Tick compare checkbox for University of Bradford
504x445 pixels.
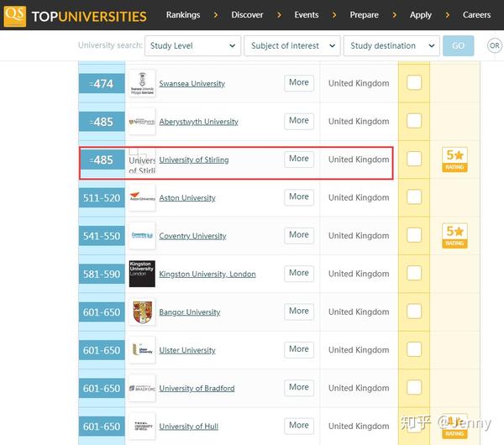pos(414,388)
